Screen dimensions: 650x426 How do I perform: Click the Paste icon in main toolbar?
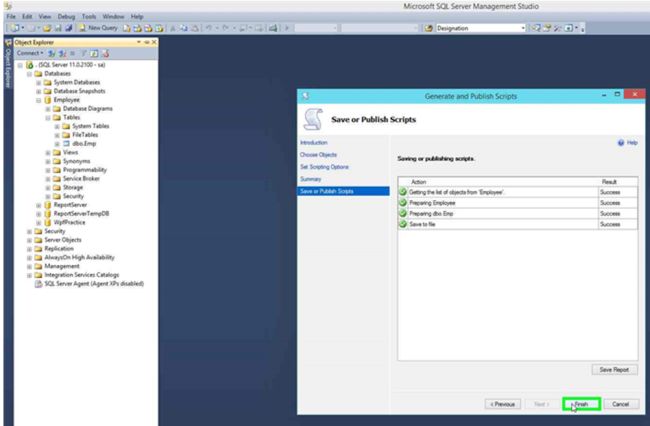click(194, 28)
